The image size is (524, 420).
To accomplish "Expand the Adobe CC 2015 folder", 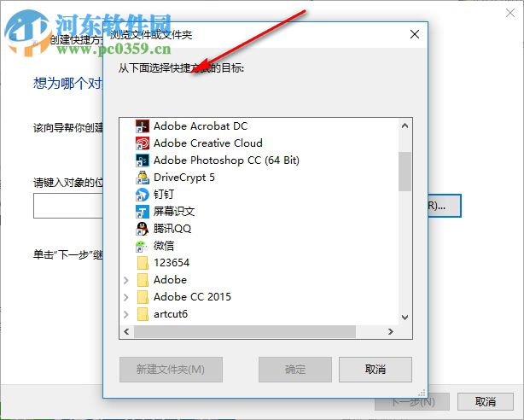I will click(126, 297).
